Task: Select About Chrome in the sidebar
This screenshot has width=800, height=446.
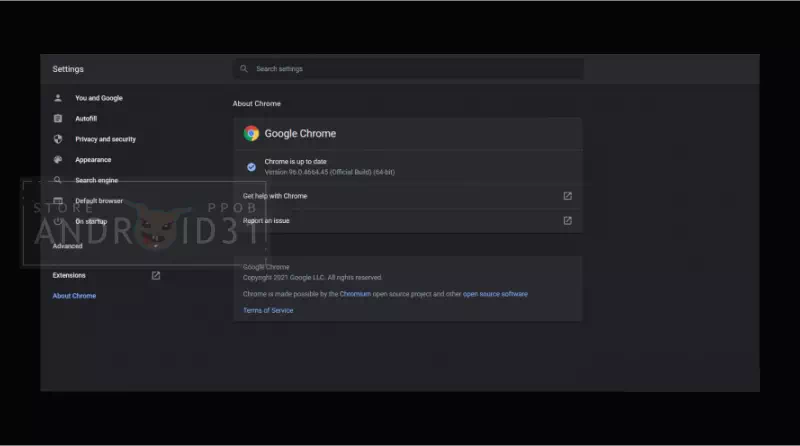Action: pos(74,295)
